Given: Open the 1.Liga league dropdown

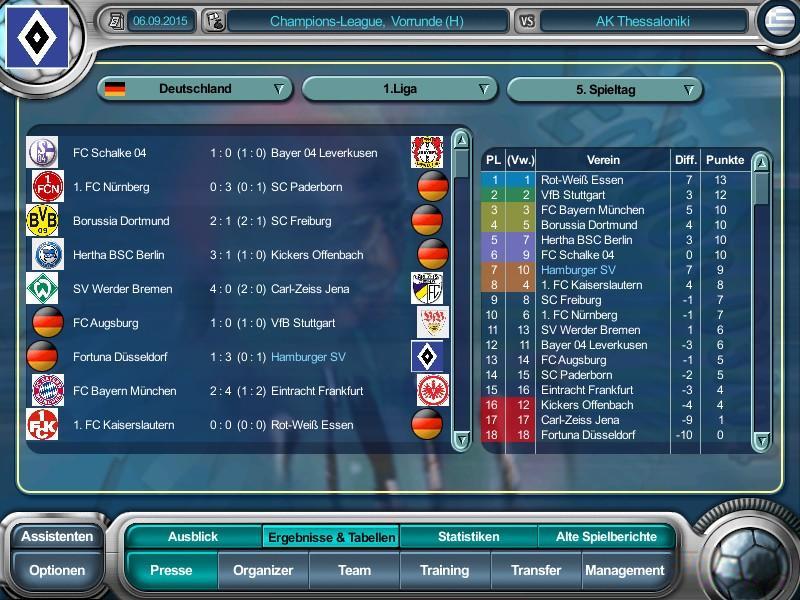Looking at the screenshot, I should tap(400, 89).
